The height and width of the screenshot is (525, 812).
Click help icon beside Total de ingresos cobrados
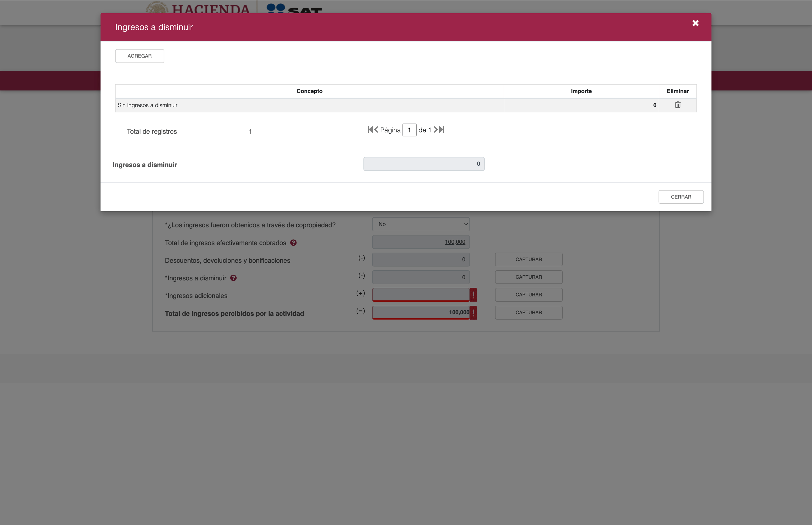(x=293, y=243)
